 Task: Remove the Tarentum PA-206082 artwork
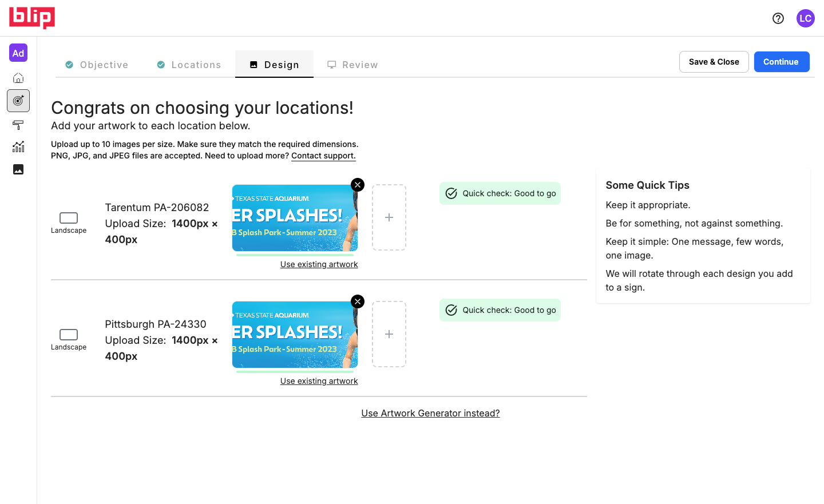(358, 185)
